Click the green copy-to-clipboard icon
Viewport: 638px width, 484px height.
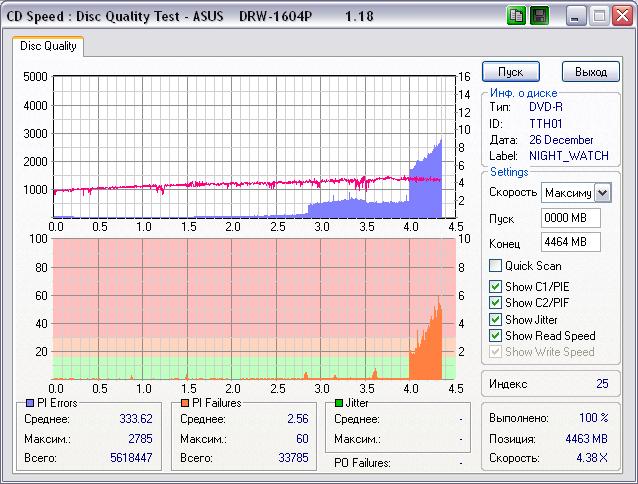click(x=517, y=16)
